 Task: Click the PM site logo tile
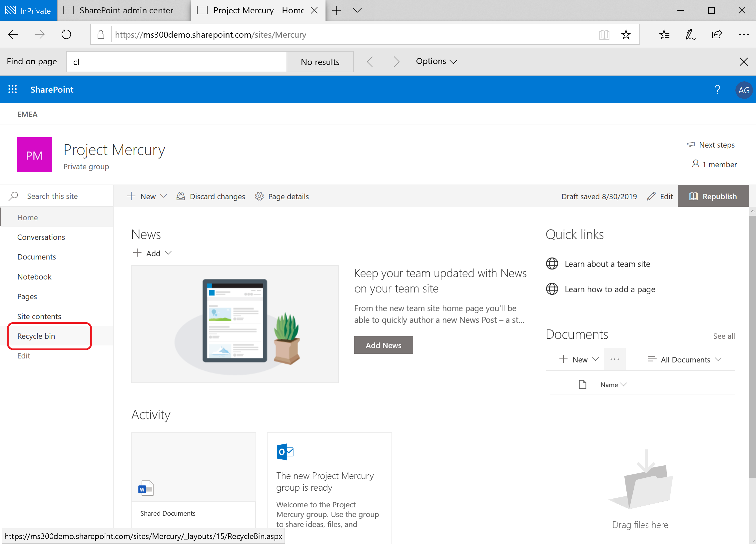[35, 155]
